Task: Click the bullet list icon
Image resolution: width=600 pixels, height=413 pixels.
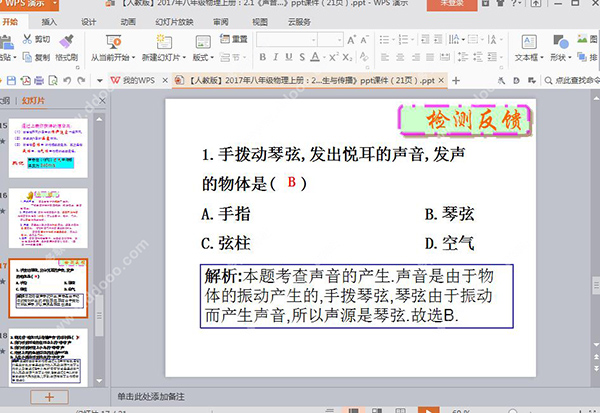Action: [384, 39]
